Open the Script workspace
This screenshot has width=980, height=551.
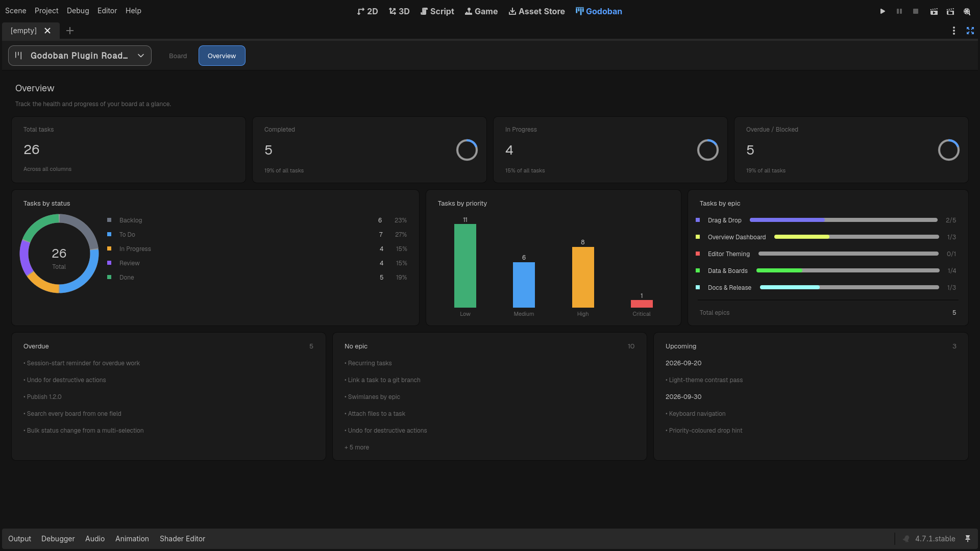tap(437, 11)
